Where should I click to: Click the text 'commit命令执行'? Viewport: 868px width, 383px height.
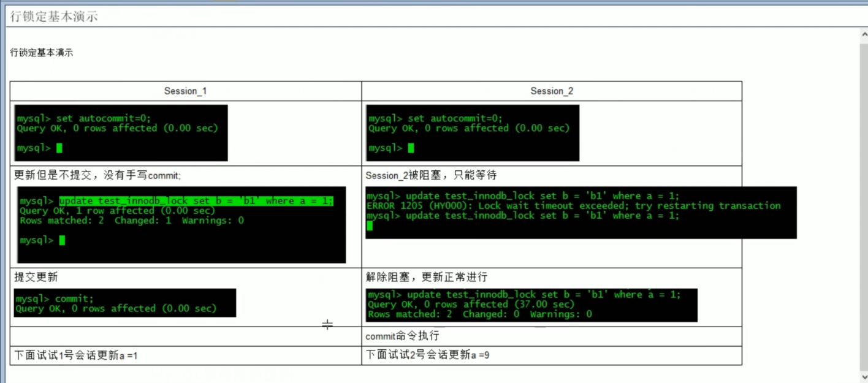point(402,336)
